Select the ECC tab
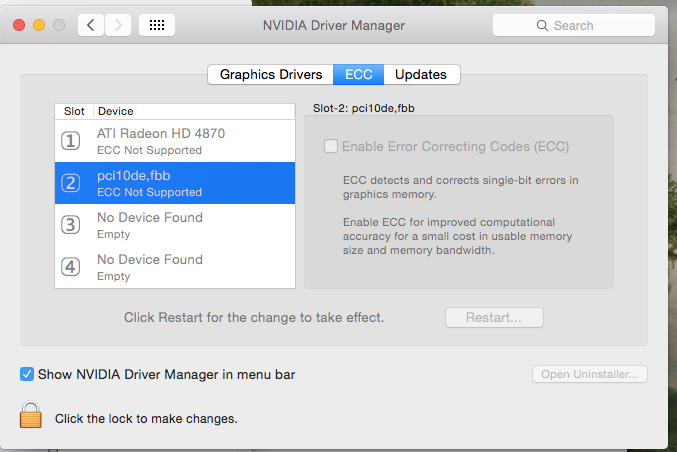677x452 pixels. tap(358, 74)
